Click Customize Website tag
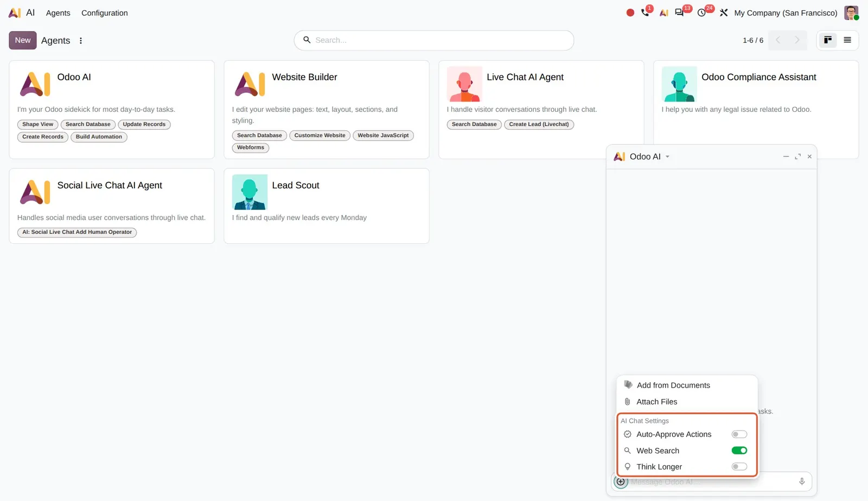868x501 pixels. click(x=320, y=135)
